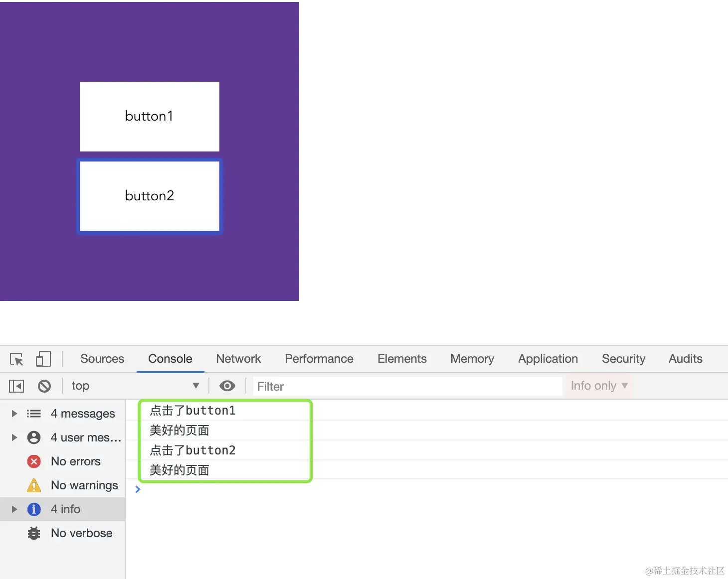Toggle the device toolbar icon
The height and width of the screenshot is (579, 728).
(43, 359)
